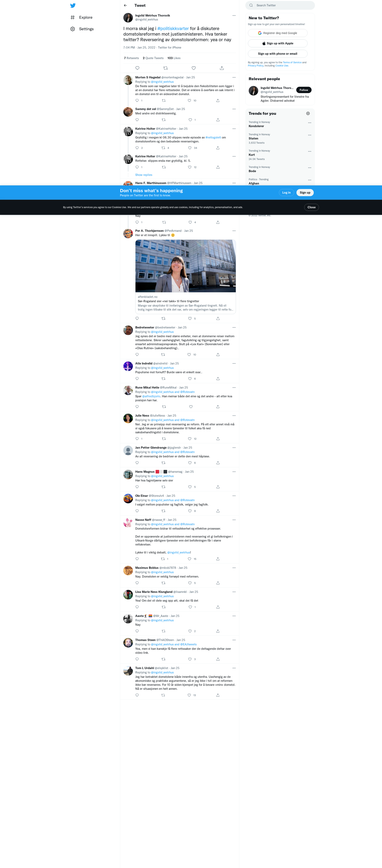The image size is (382, 868).
Task: Like Tom L Urdahl's reply
Action: tap(189, 695)
